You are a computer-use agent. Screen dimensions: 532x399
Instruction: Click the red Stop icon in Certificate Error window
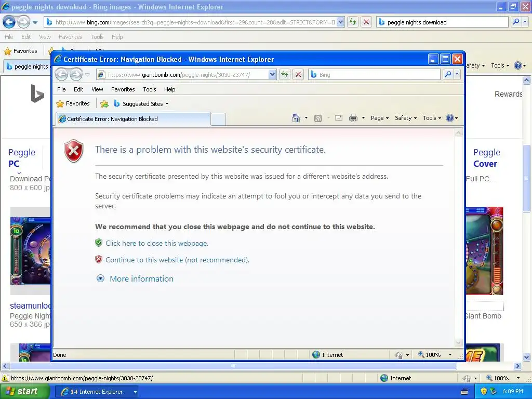(298, 74)
